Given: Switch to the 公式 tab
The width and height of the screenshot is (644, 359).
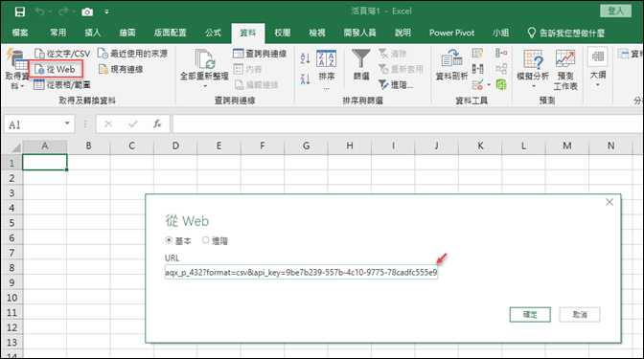Looking at the screenshot, I should coord(213,33).
